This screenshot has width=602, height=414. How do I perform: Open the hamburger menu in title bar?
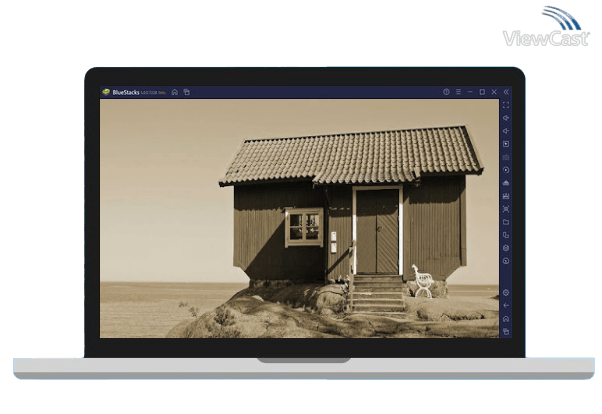coord(458,92)
